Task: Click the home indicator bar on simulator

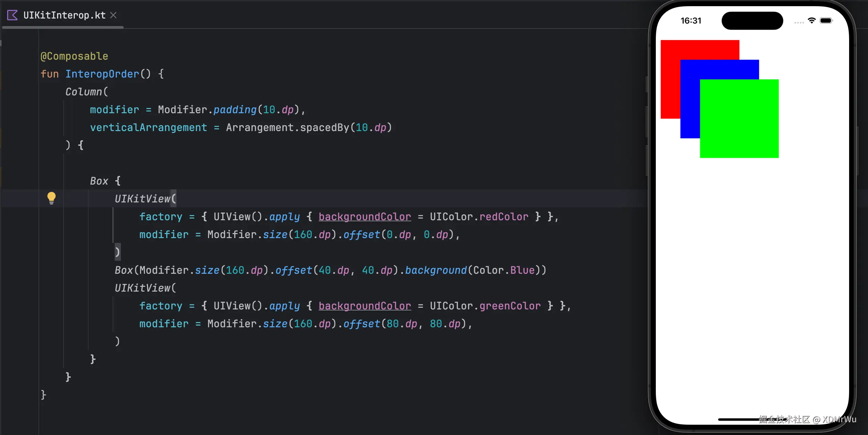Action: coord(738,419)
